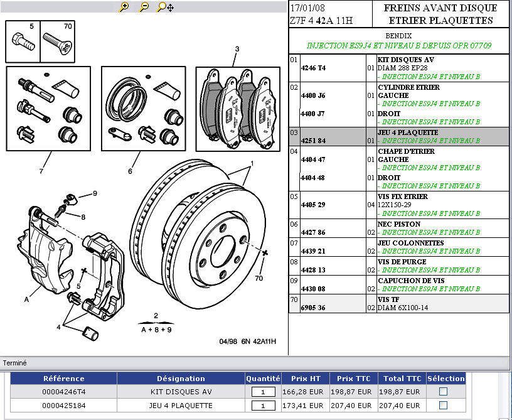The height and width of the screenshot is (420, 512).
Task: Activate the zoom and pan tool
Action: 165,7
